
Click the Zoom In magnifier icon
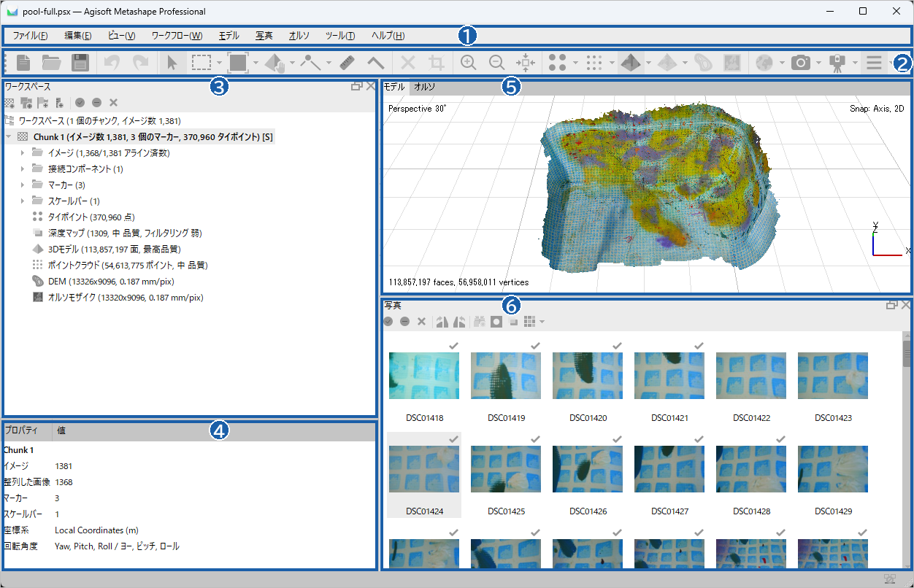(x=469, y=63)
